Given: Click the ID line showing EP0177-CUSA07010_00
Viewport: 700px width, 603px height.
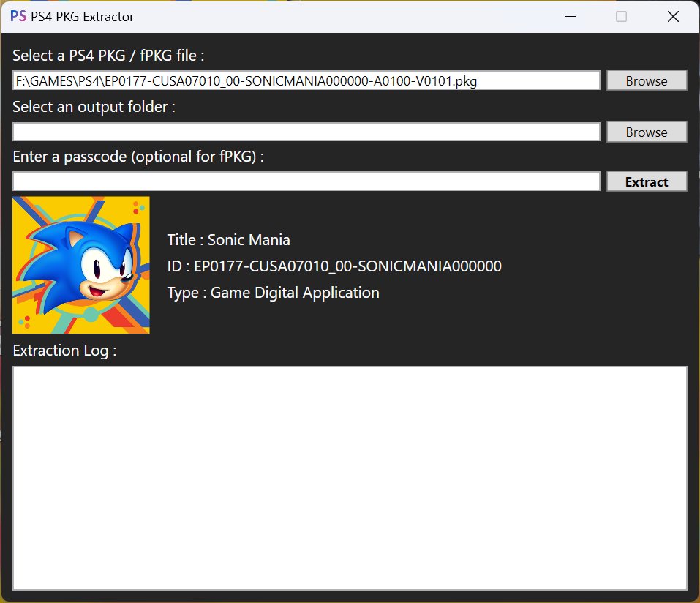Looking at the screenshot, I should [x=334, y=266].
